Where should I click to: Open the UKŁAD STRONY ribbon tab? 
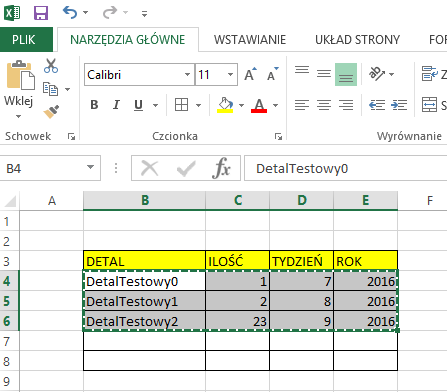pos(357,40)
